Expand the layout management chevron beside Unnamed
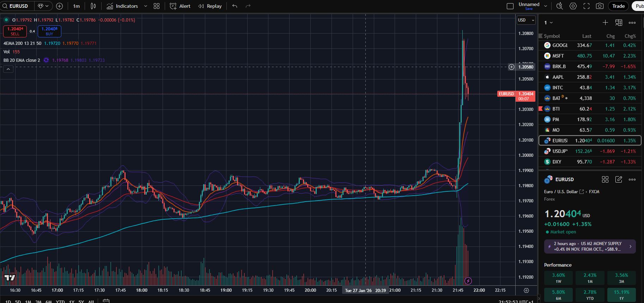 (546, 6)
